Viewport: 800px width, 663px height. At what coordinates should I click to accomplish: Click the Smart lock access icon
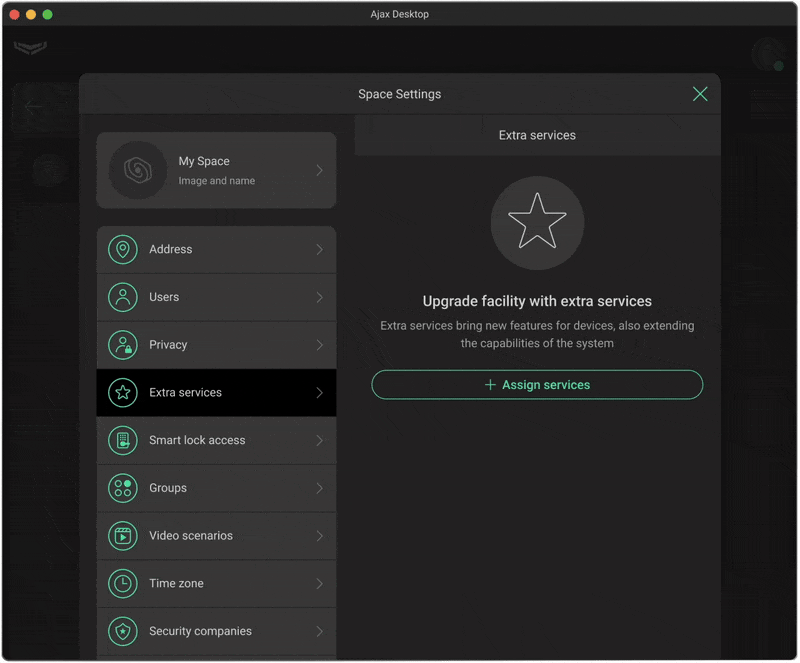[x=123, y=441]
